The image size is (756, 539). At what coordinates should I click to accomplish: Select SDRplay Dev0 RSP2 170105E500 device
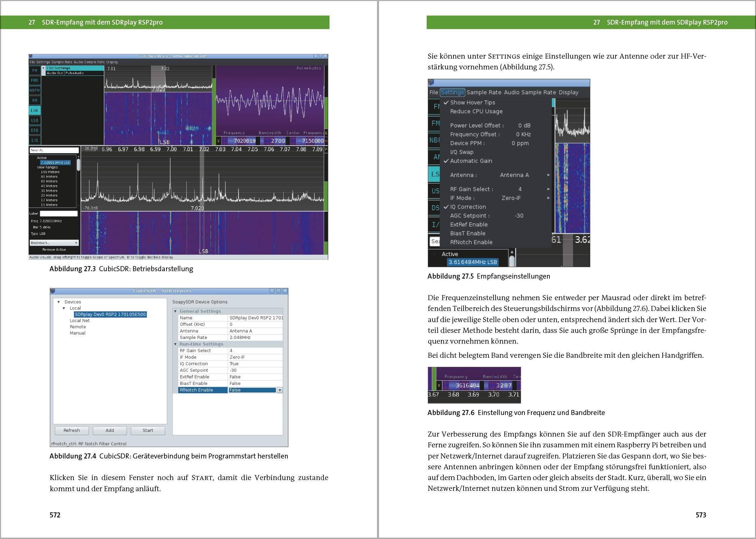[x=110, y=314]
